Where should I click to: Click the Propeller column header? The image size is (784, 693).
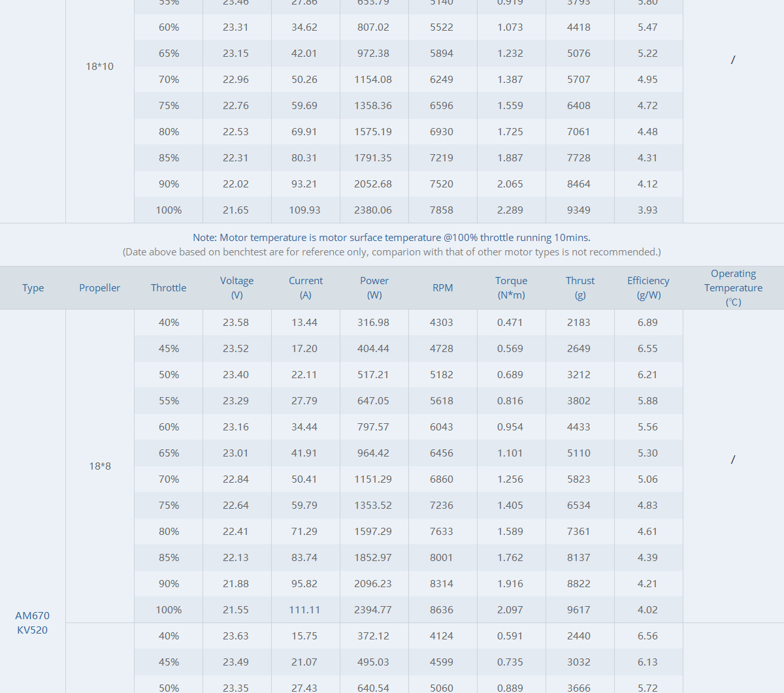tap(100, 287)
